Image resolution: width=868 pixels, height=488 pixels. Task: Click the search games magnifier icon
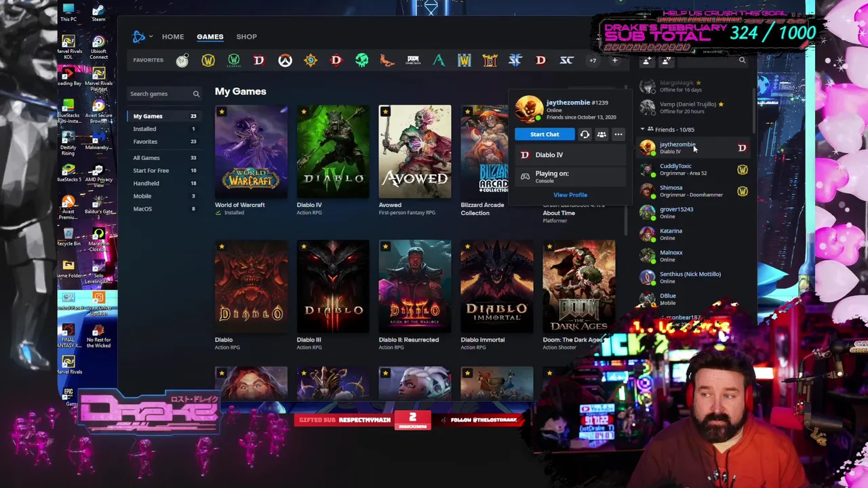click(x=196, y=94)
